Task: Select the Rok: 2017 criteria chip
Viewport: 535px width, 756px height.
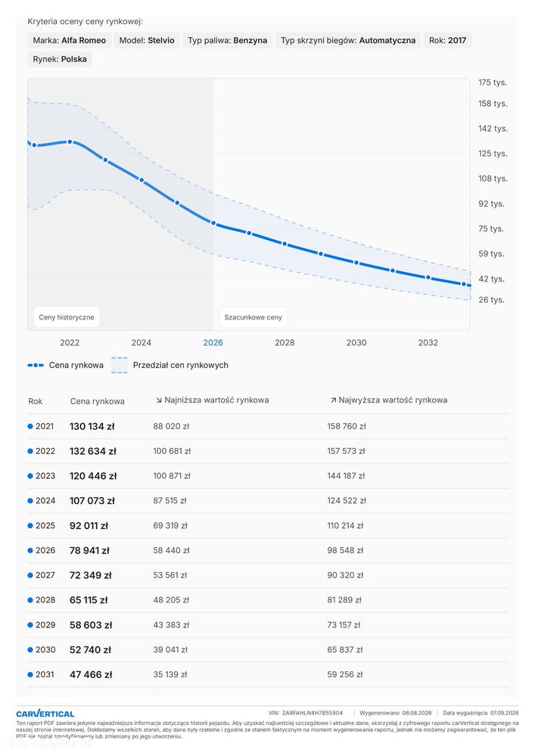Action: pyautogui.click(x=448, y=41)
